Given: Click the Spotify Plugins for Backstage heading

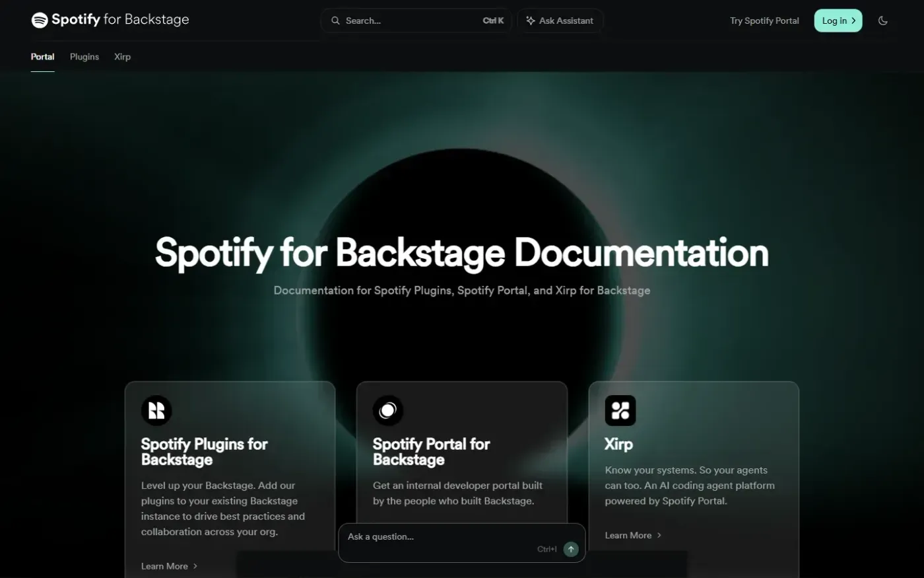Looking at the screenshot, I should [205, 452].
